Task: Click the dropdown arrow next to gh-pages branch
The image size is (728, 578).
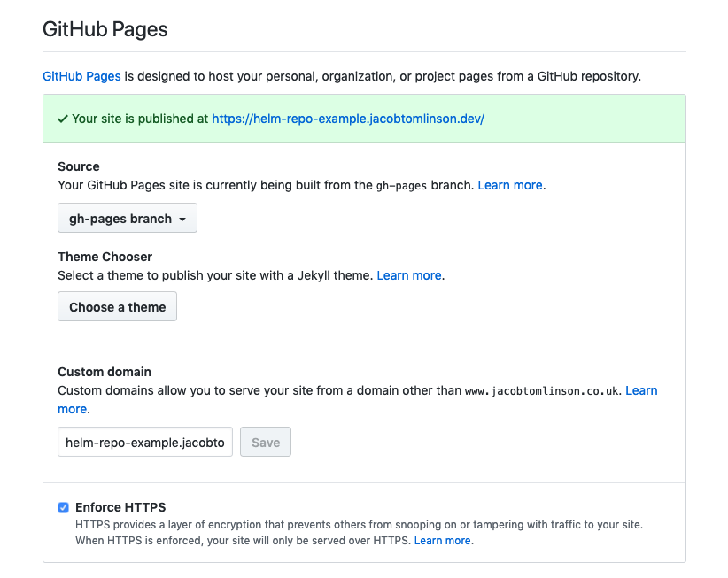Action: (183, 218)
